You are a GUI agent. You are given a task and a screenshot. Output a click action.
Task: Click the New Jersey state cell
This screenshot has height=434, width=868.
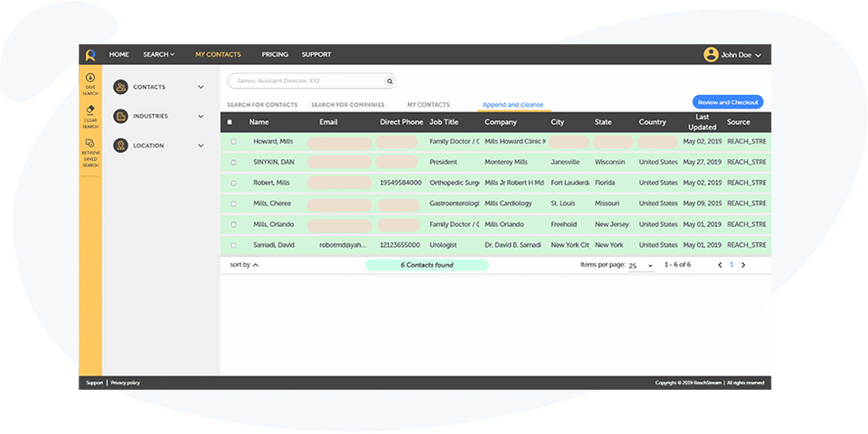[x=610, y=224]
